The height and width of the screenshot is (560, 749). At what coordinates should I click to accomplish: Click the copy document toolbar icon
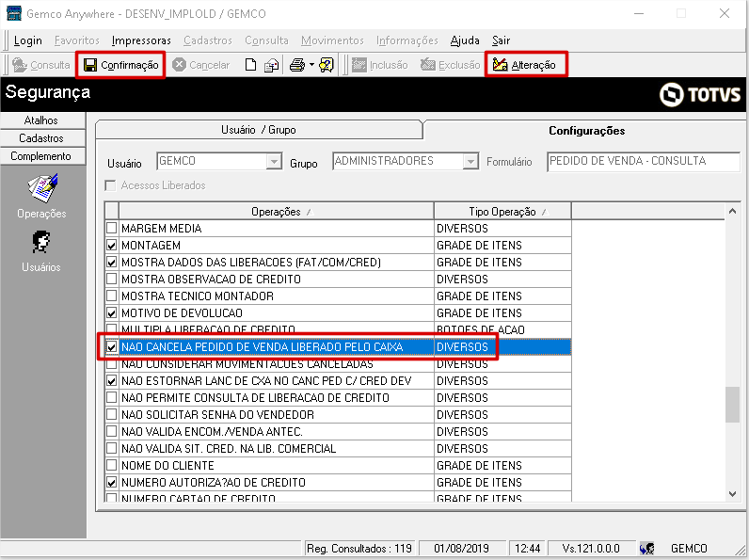point(271,65)
